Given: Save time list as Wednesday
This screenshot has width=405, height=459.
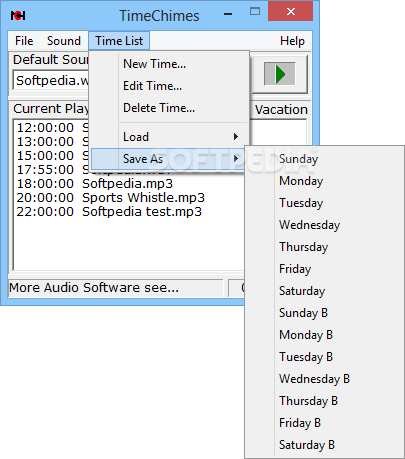Looking at the screenshot, I should coord(324,225).
